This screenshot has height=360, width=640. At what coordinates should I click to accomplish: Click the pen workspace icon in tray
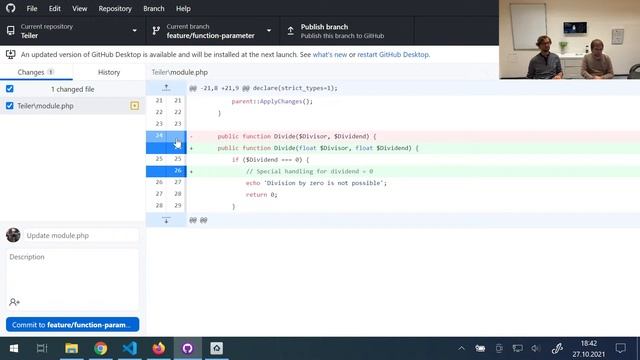[557, 348]
